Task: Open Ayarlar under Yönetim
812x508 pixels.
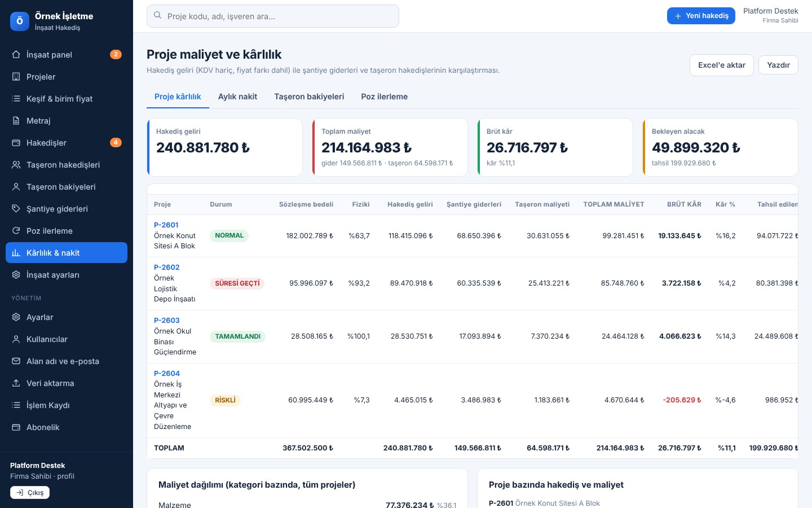Action: 67,317
